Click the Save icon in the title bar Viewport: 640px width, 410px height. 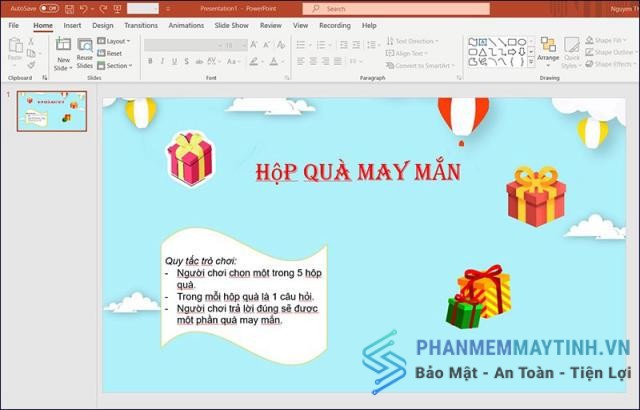(x=69, y=9)
